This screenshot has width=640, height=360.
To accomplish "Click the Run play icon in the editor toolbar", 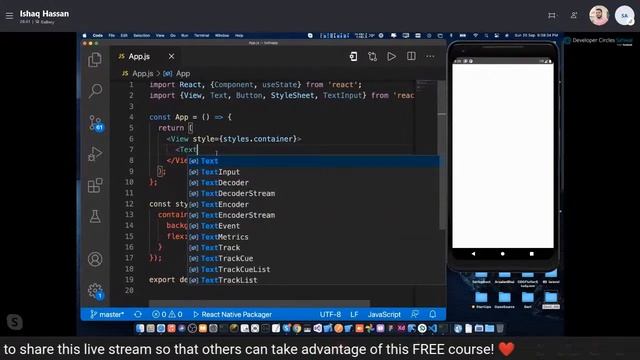I will point(391,56).
